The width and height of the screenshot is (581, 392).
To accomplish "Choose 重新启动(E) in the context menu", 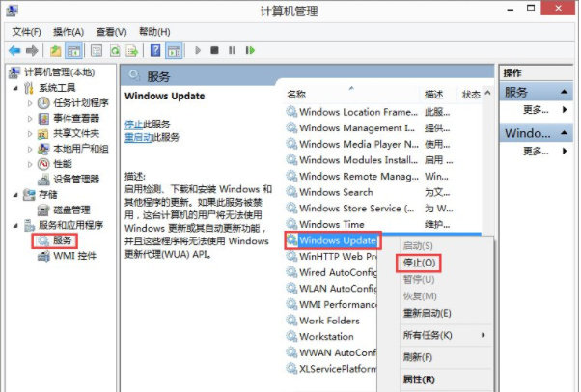I will click(x=428, y=313).
